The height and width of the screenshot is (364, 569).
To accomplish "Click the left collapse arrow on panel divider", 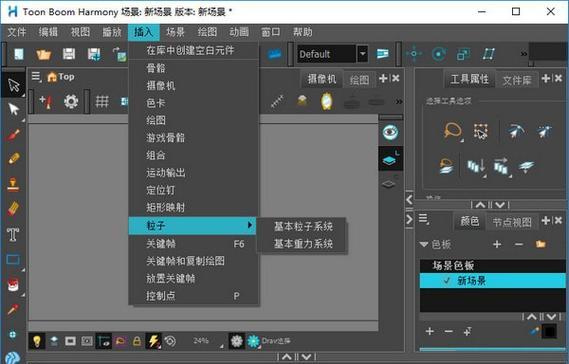I will [410, 199].
